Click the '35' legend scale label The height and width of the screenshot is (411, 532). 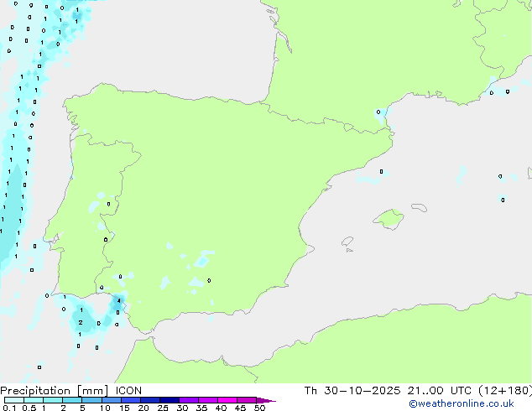click(201, 408)
